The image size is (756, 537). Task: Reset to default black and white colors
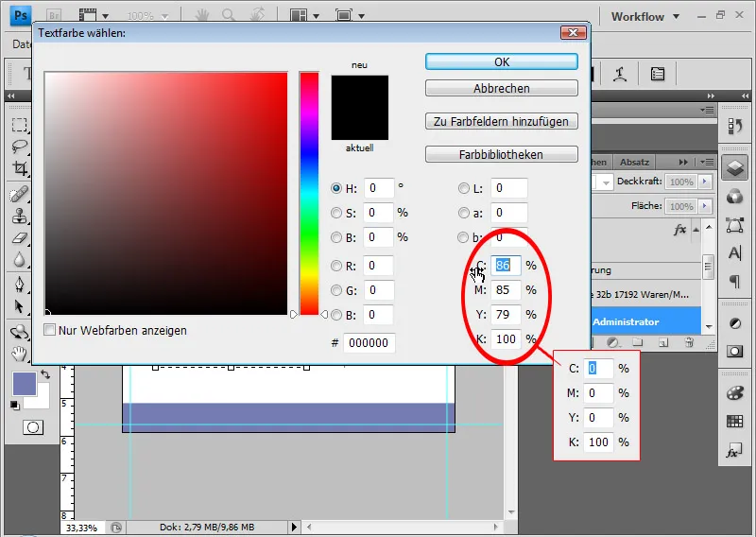[15, 406]
